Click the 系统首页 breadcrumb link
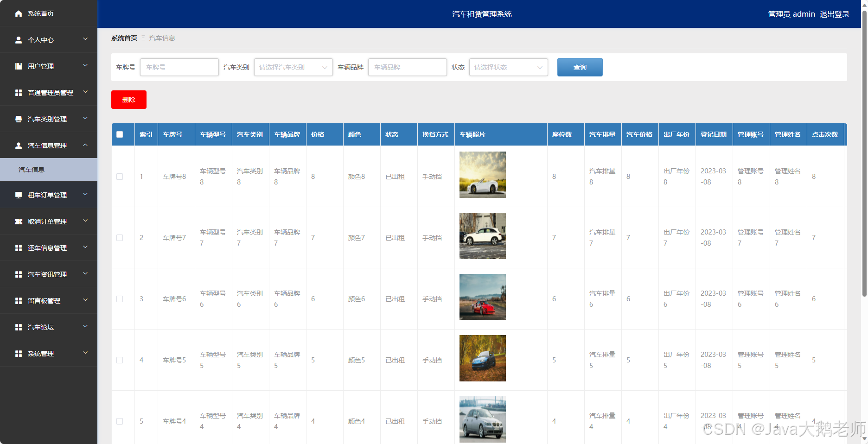Viewport: 868px width, 444px height. coord(124,38)
